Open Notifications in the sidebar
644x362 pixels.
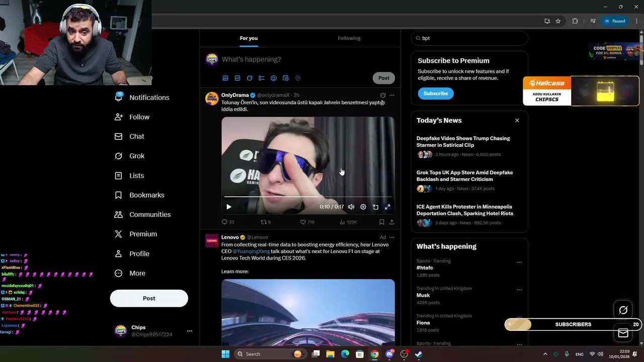coord(142,98)
